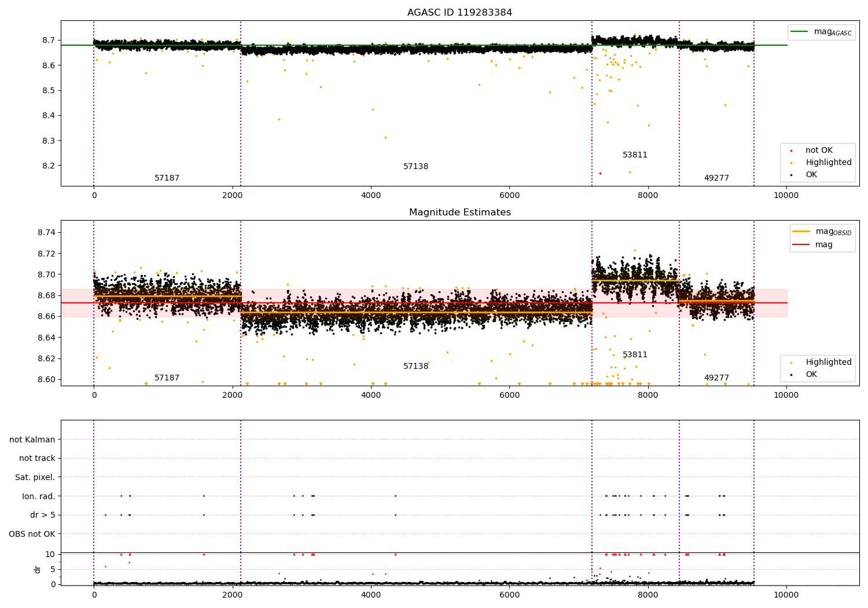Image resolution: width=868 pixels, height=608 pixels.
Task: Click y-axis tick 8.74 in middle plot
Action: [x=46, y=233]
